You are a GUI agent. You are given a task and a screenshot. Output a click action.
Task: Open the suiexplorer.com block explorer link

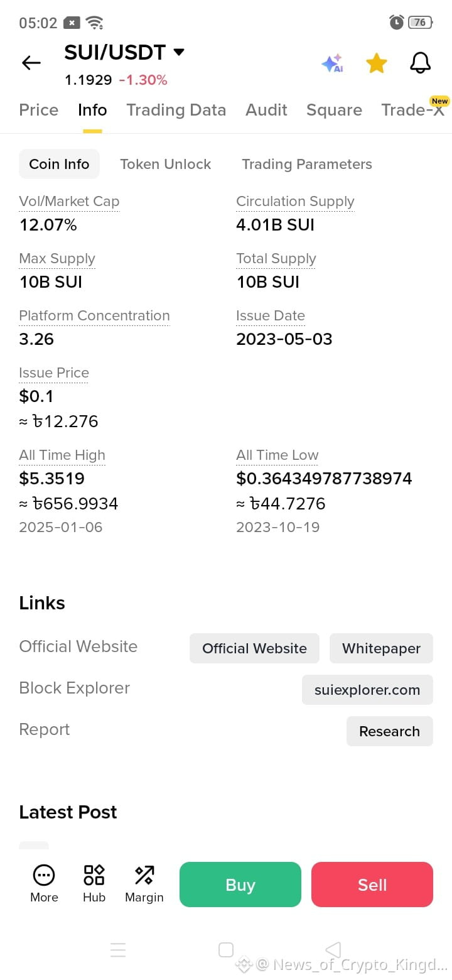(x=367, y=690)
